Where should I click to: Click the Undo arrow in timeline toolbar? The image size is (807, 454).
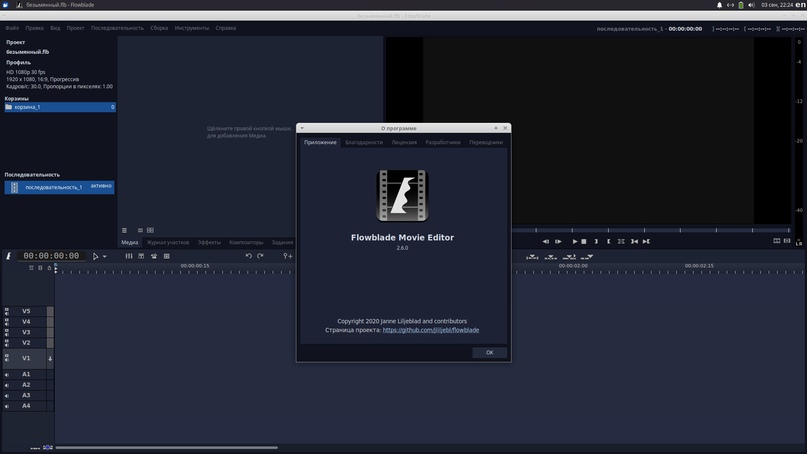point(249,256)
